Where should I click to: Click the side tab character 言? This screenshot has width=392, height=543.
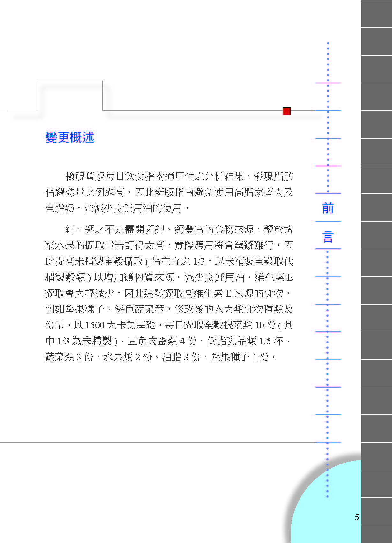click(x=328, y=237)
